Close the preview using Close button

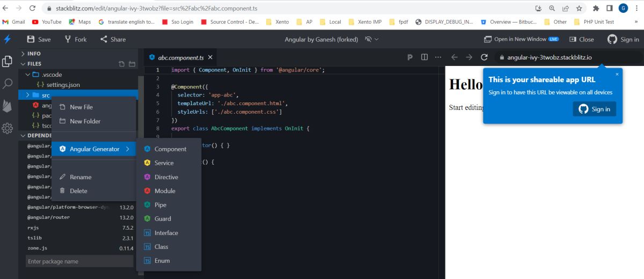pyautogui.click(x=581, y=39)
